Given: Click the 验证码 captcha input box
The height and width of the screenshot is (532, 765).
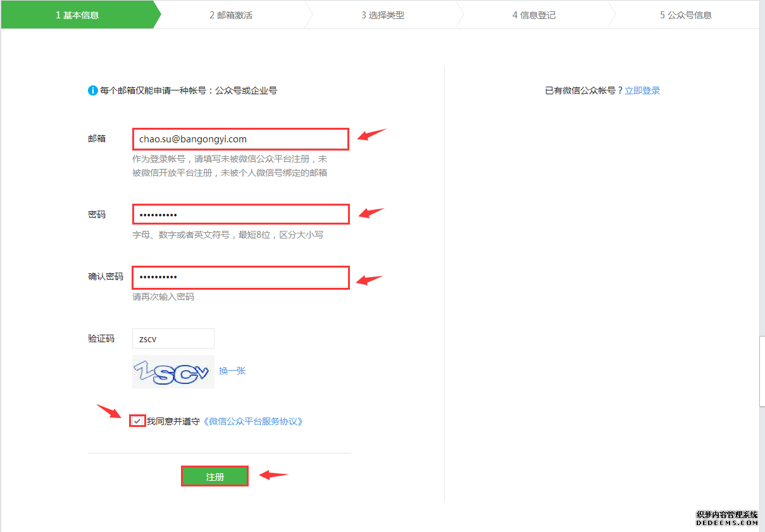Looking at the screenshot, I should click(173, 338).
